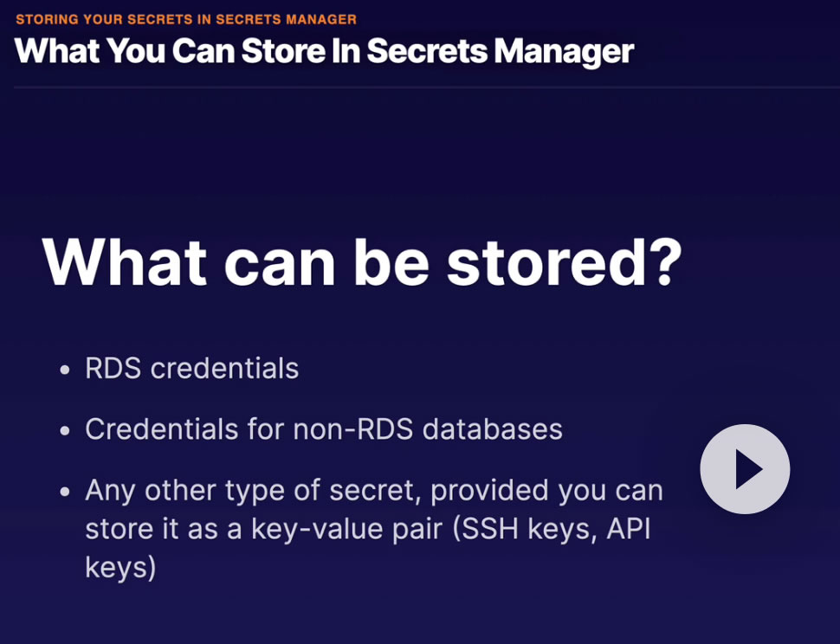
Task: Click the word 'STORING' in the orange label
Action: (x=46, y=19)
